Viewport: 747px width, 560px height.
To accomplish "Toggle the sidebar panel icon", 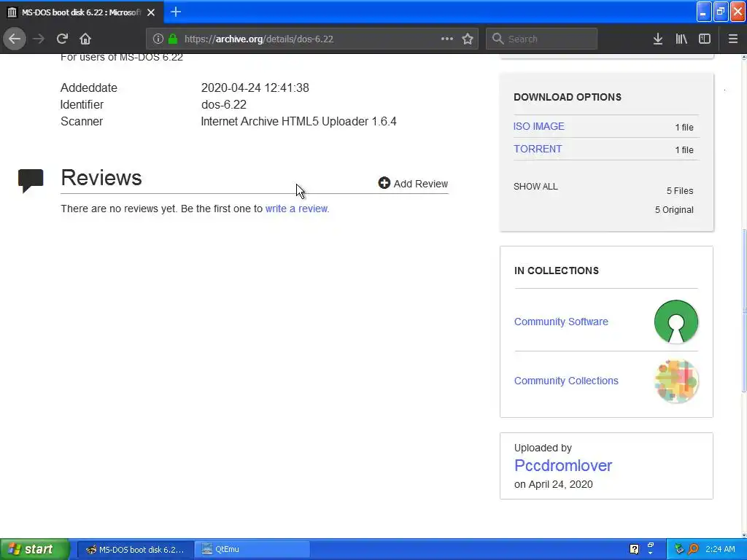I will [x=705, y=39].
